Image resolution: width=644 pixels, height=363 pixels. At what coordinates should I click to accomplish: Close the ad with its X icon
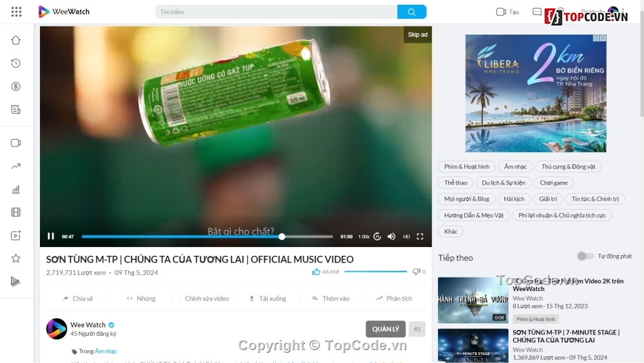click(x=603, y=38)
